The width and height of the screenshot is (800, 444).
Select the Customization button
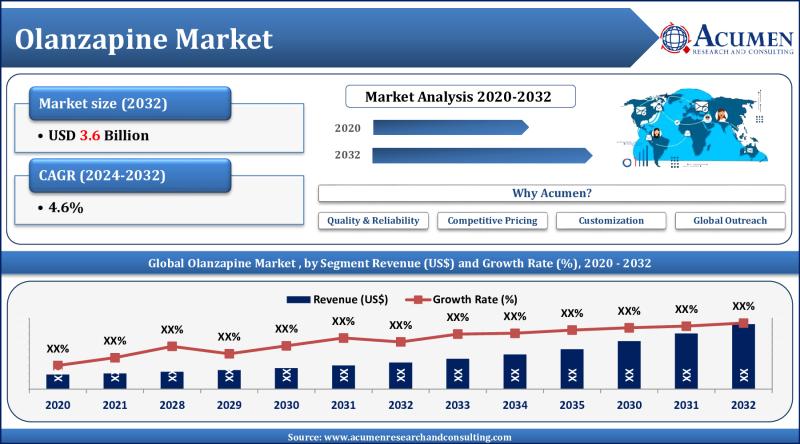tap(611, 220)
